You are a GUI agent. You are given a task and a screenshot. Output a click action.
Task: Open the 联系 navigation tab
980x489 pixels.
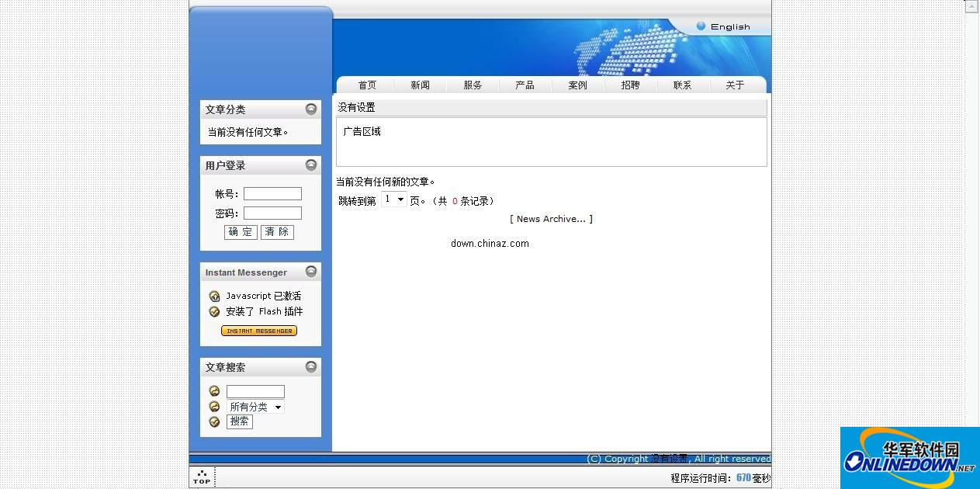pyautogui.click(x=682, y=85)
